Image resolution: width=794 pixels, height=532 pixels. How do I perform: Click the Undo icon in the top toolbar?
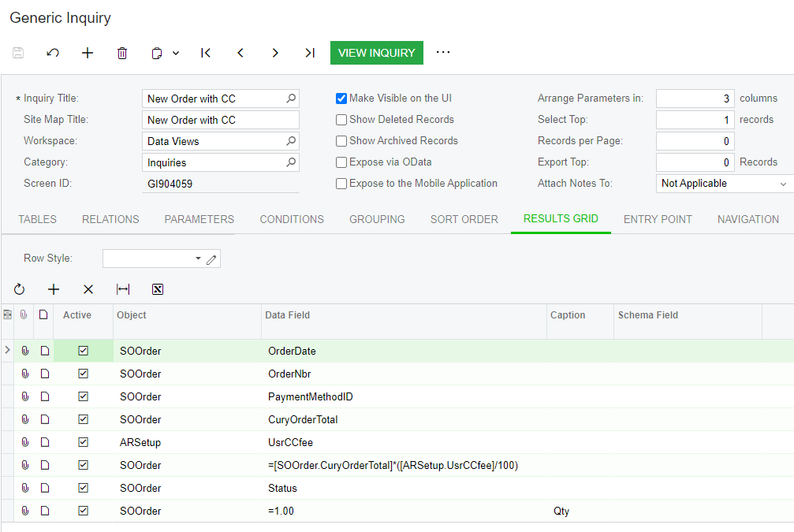53,53
